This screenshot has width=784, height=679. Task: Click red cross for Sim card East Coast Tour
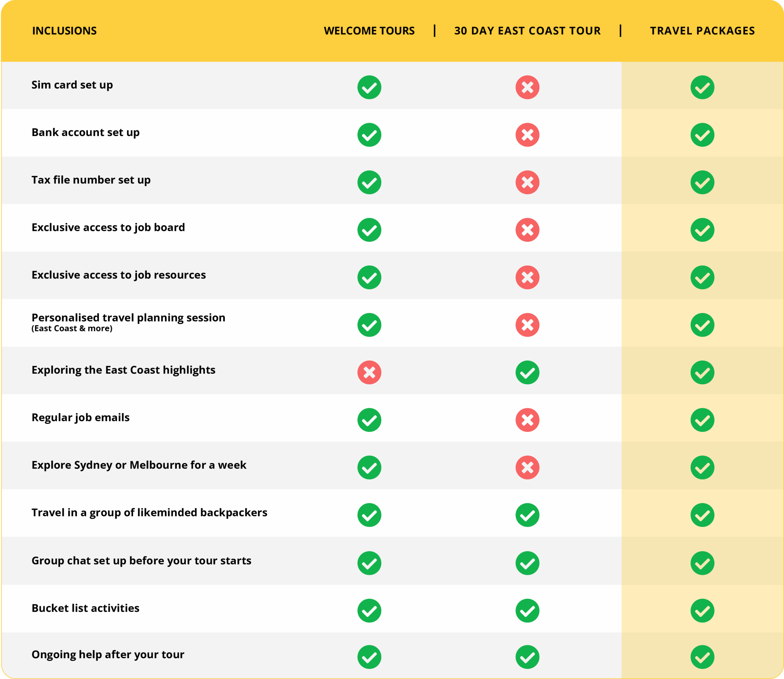click(x=527, y=87)
